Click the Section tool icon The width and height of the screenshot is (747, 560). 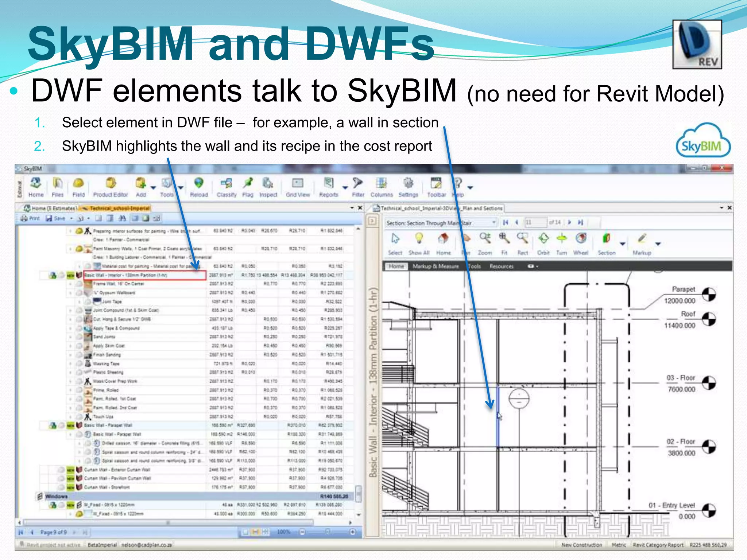[606, 244]
